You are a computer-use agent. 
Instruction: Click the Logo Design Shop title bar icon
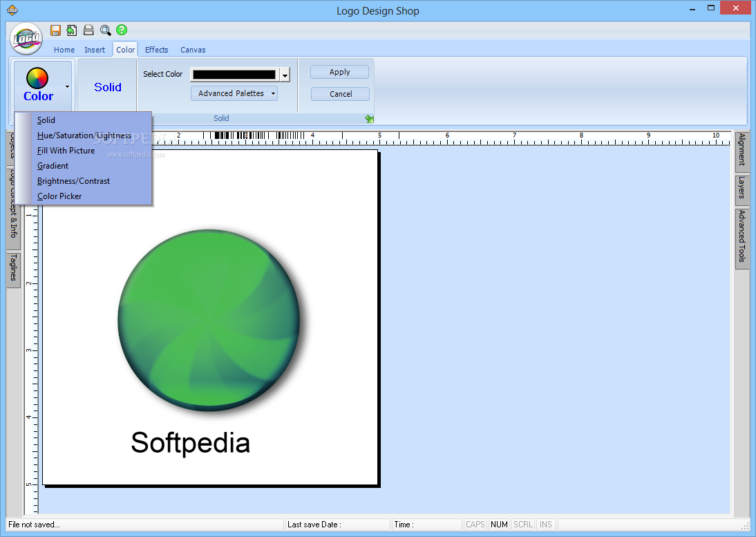pyautogui.click(x=12, y=10)
